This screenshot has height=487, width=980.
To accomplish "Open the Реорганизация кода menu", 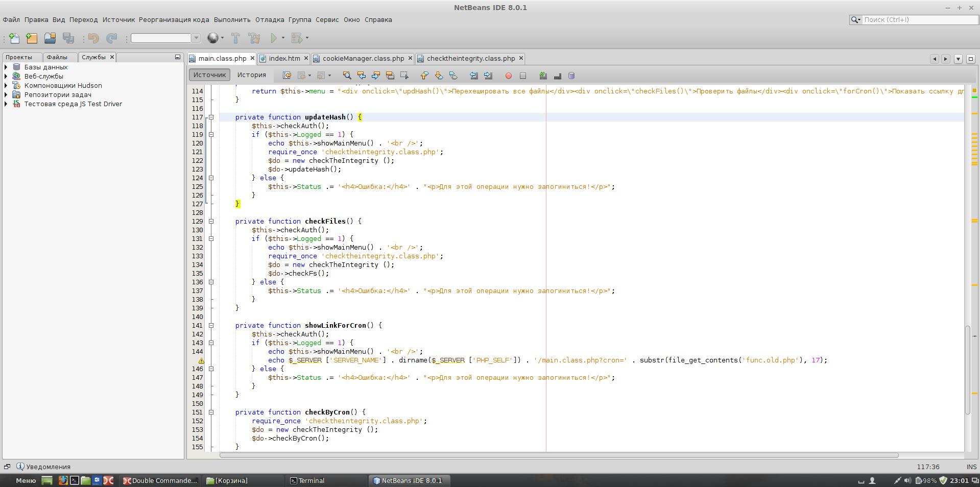I will [174, 20].
